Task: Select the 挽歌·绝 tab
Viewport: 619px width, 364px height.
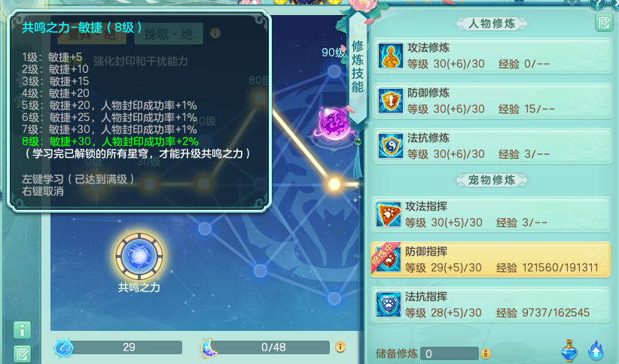Action: [169, 35]
